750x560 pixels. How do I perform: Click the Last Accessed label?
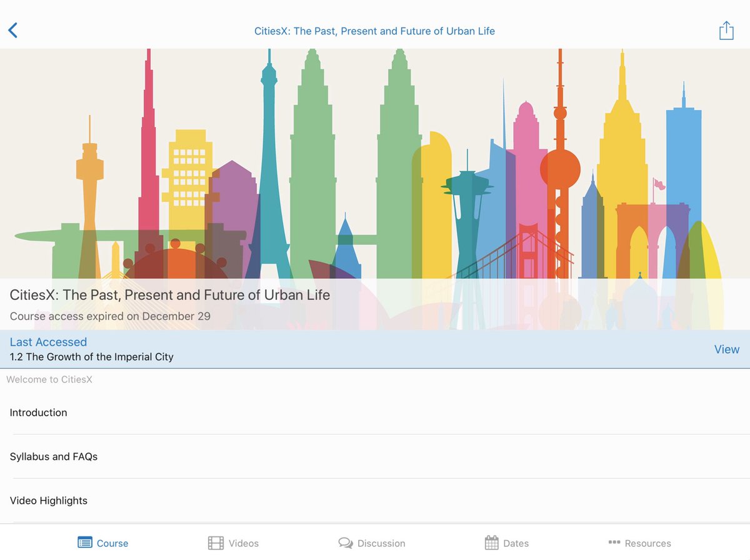(48, 342)
